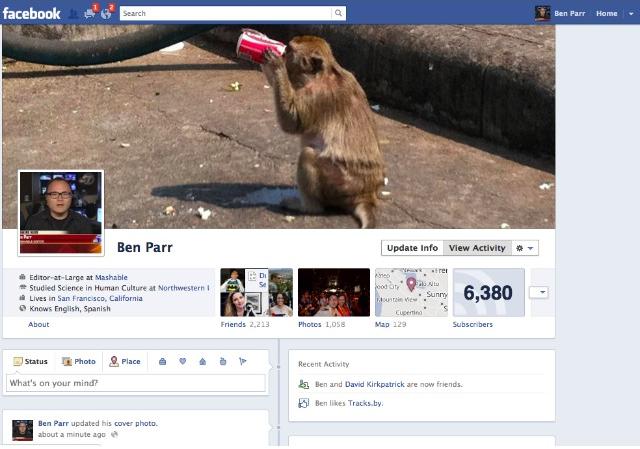Open notifications globe icon

click(x=106, y=14)
